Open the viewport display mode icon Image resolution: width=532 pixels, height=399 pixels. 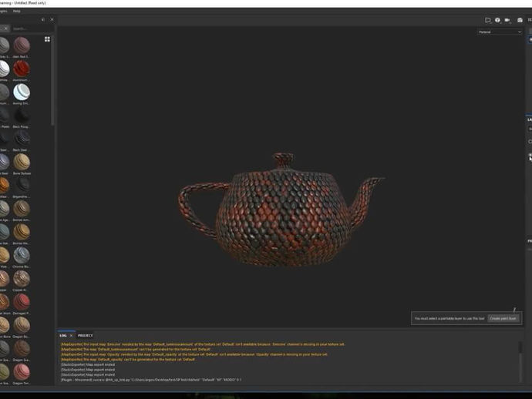coord(488,20)
